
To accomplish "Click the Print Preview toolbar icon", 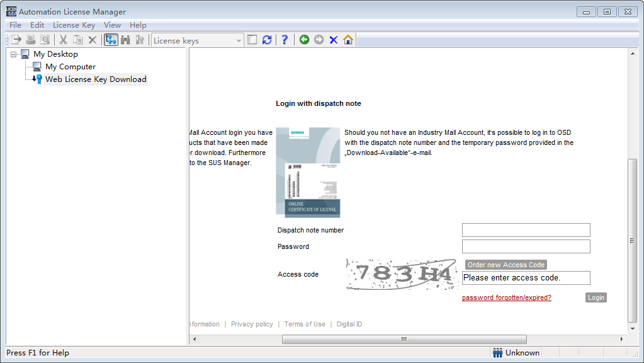I will [45, 40].
